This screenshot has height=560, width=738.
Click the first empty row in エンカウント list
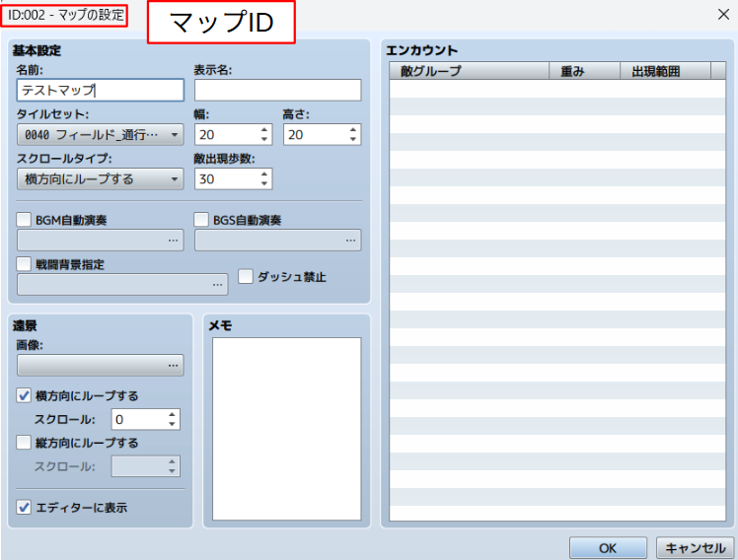pyautogui.click(x=557, y=89)
